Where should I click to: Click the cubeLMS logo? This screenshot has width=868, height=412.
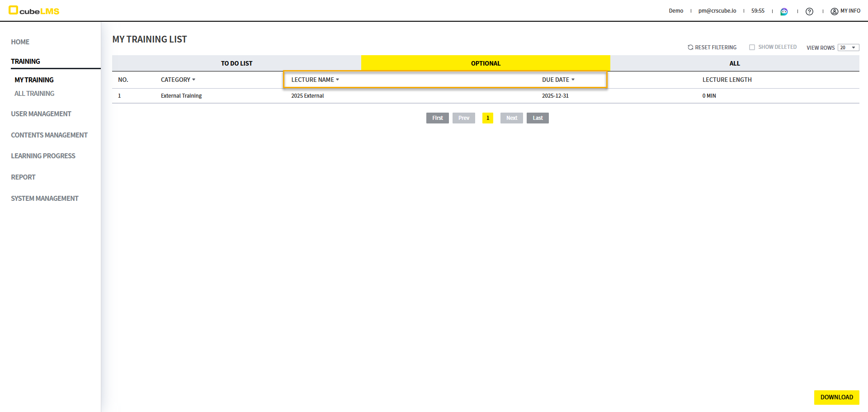34,11
